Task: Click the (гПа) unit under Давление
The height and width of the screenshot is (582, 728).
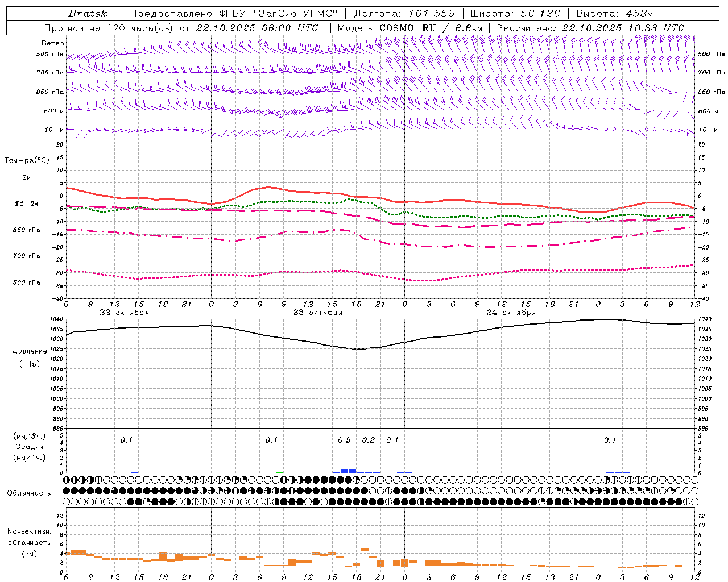Action: point(30,364)
